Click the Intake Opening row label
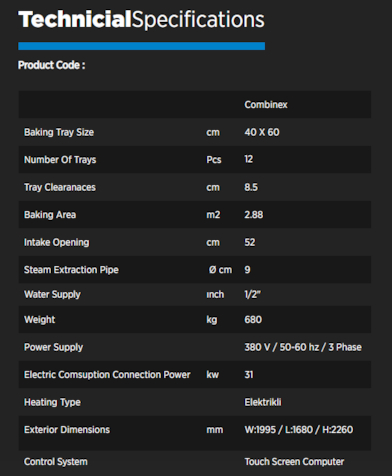 [56, 242]
